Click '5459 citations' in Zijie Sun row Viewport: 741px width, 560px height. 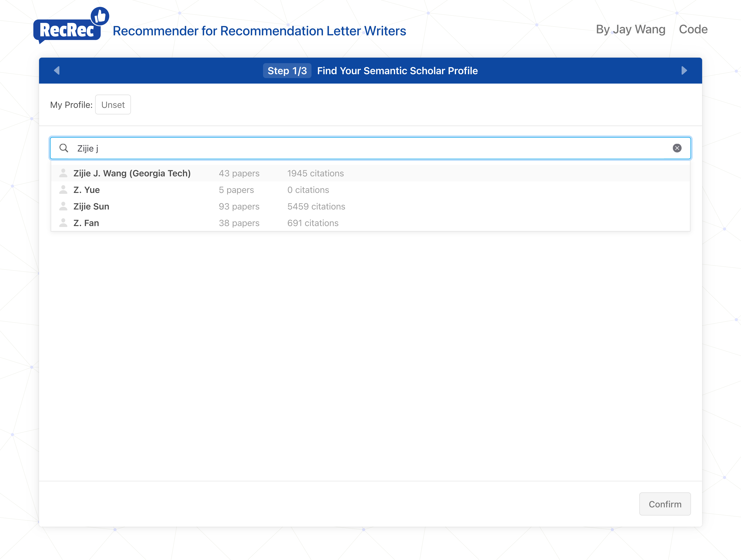pos(316,207)
